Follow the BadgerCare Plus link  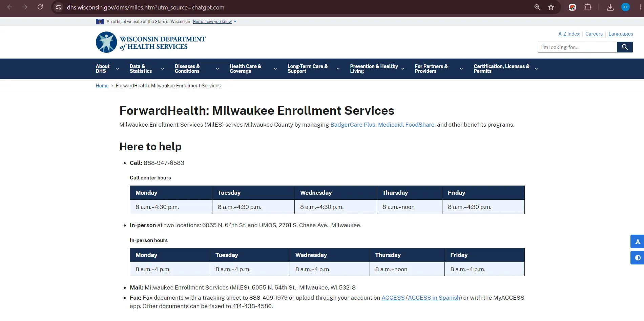[x=353, y=125]
